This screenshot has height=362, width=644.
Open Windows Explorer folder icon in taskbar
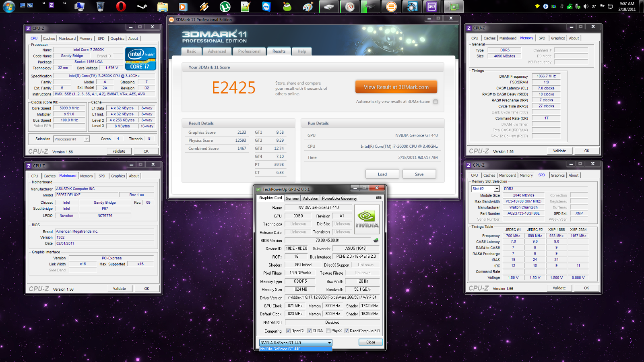[162, 6]
